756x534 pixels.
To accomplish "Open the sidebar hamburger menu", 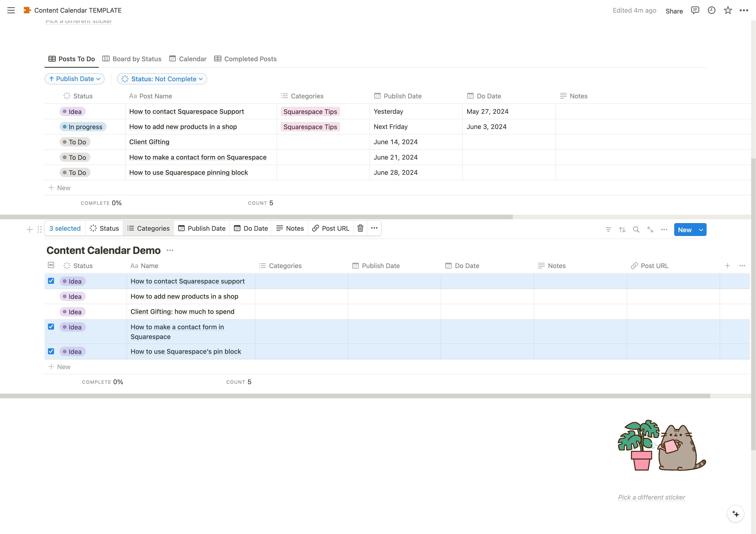I will tap(11, 11).
